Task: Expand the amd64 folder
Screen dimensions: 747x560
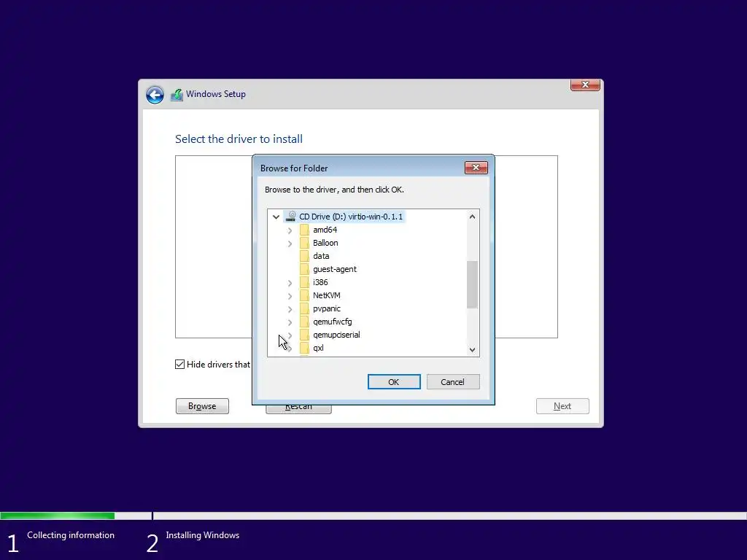Action: pyautogui.click(x=290, y=230)
